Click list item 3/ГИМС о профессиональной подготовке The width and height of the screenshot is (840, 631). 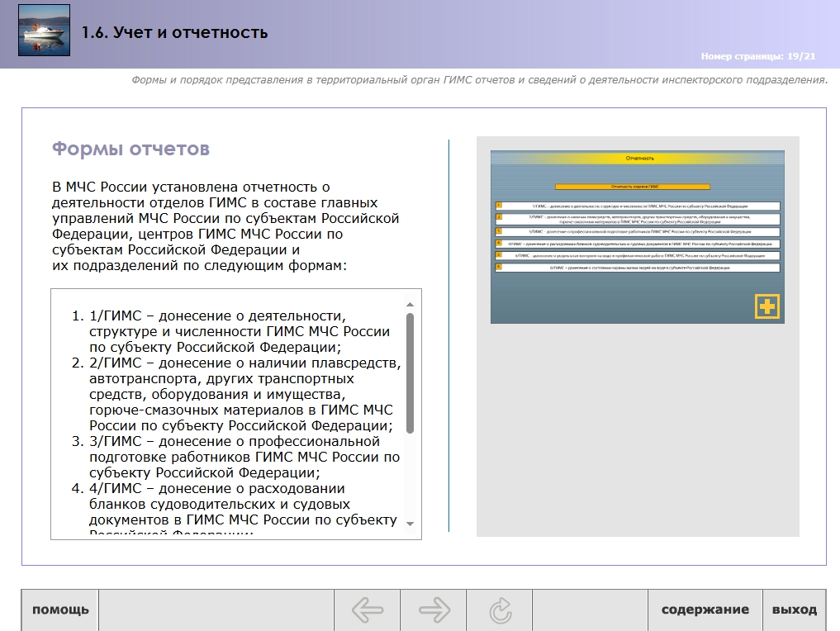(235, 457)
